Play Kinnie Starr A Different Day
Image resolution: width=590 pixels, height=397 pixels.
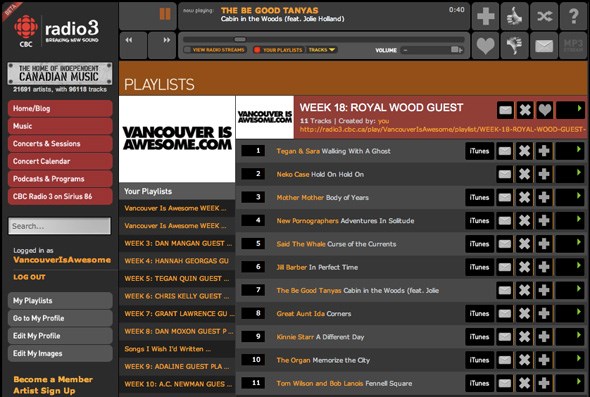570,337
